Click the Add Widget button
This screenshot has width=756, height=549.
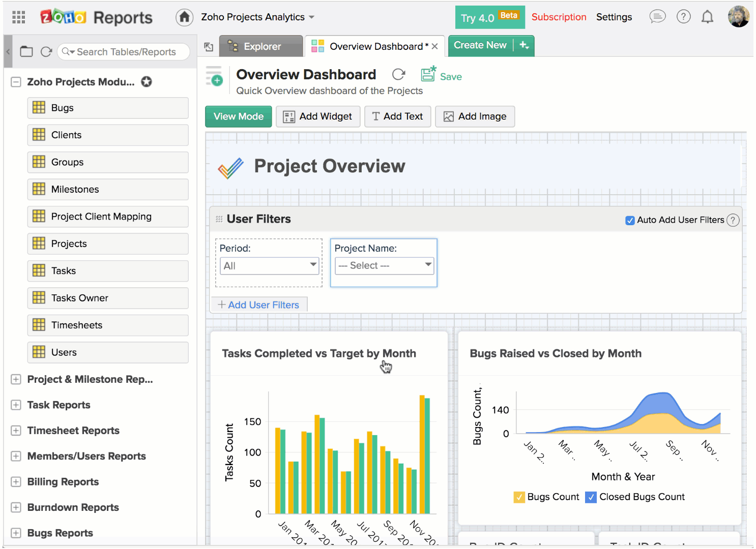point(318,116)
